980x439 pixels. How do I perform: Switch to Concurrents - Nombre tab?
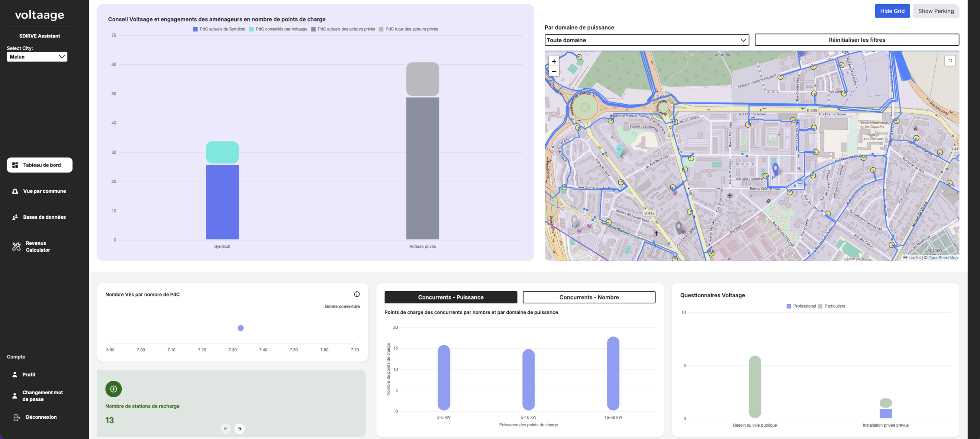pyautogui.click(x=589, y=297)
